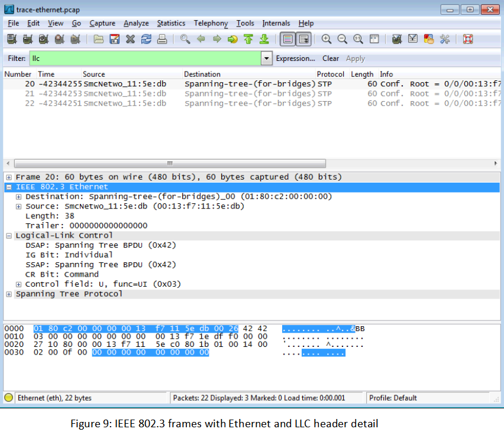Go back in packet history arrow
Image resolution: width=504 pixels, height=432 pixels.
[x=201, y=39]
